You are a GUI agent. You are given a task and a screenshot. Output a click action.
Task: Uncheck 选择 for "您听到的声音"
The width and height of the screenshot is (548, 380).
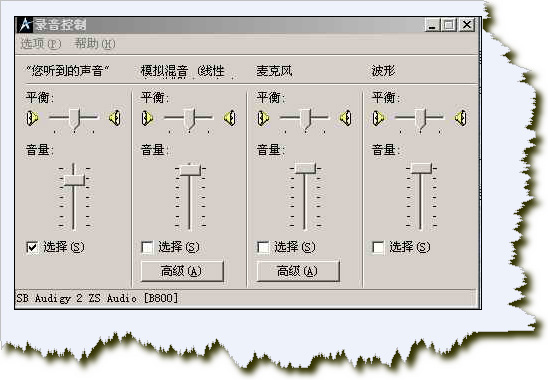[x=32, y=248]
